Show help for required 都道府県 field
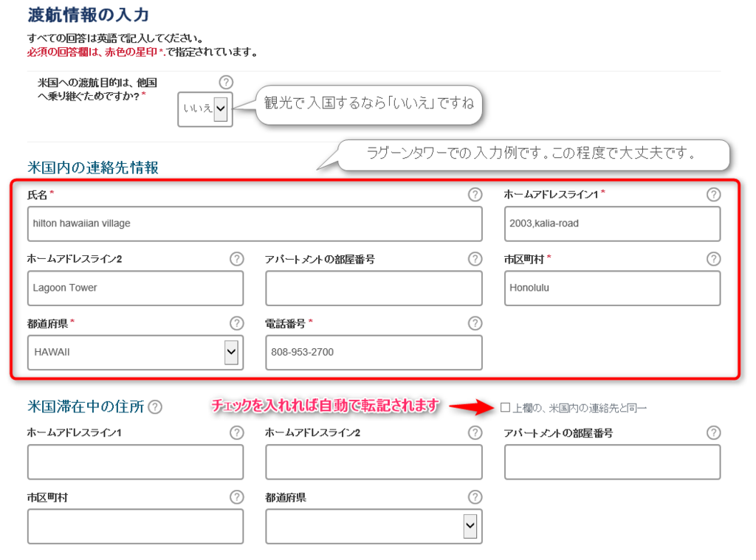The width and height of the screenshot is (756, 560). tap(237, 323)
